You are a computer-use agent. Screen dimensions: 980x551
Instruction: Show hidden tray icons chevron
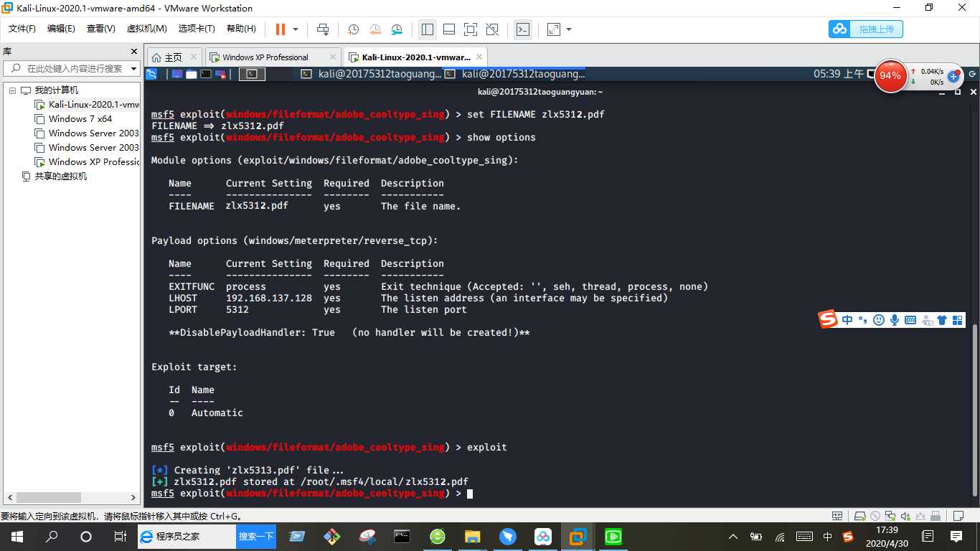pos(732,537)
